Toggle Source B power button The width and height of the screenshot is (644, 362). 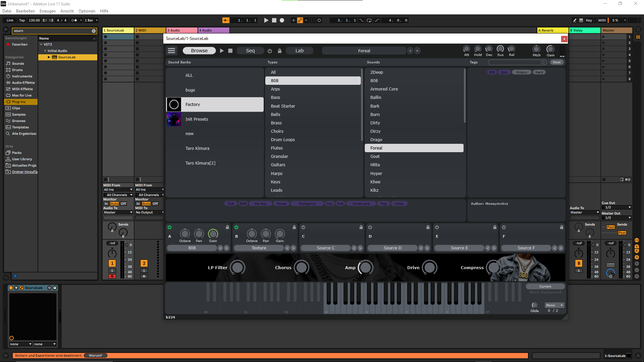(236, 227)
